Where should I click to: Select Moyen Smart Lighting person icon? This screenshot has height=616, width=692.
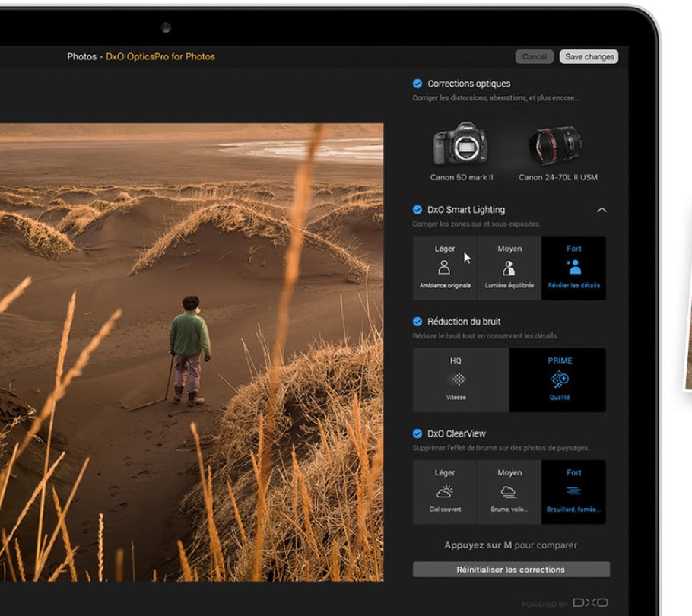pyautogui.click(x=509, y=268)
